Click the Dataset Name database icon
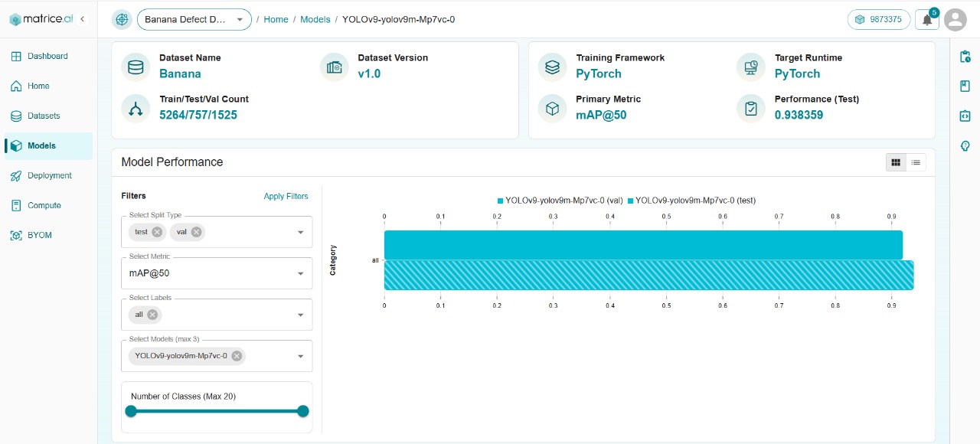This screenshot has height=444, width=980. tap(136, 67)
